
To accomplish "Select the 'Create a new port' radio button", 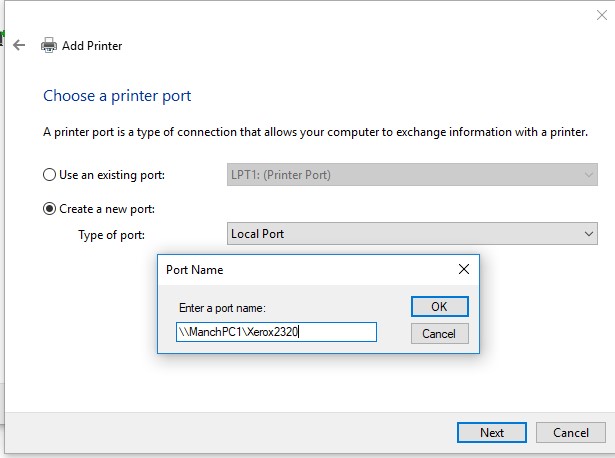I will [x=50, y=209].
